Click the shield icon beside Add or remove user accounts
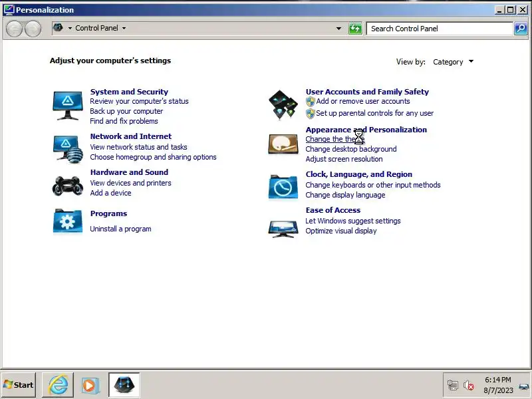The height and width of the screenshot is (399, 532). click(x=310, y=102)
